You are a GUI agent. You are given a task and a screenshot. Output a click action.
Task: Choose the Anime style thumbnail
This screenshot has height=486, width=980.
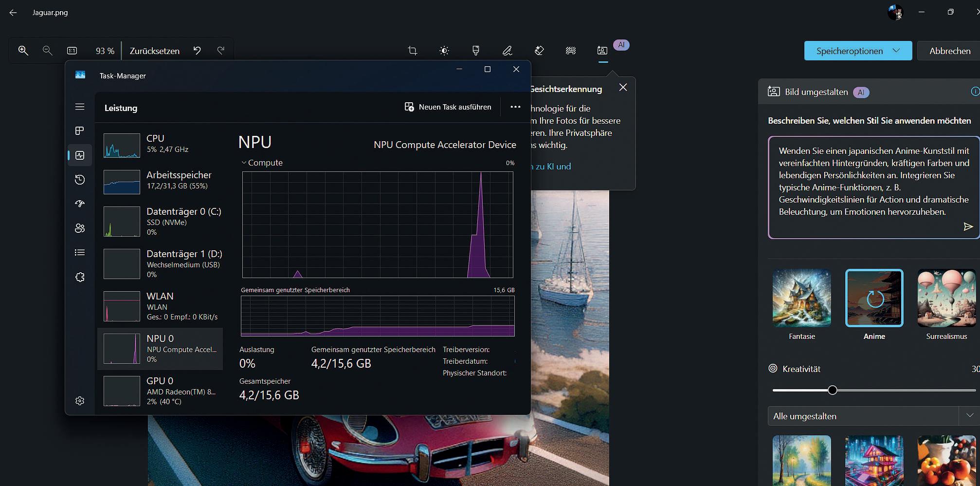coord(874,298)
